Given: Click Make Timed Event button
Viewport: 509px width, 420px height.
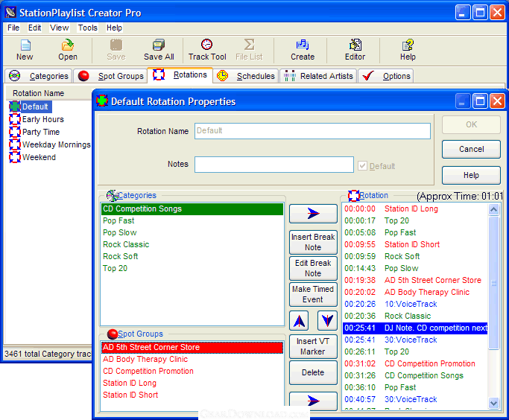Looking at the screenshot, I should click(313, 294).
